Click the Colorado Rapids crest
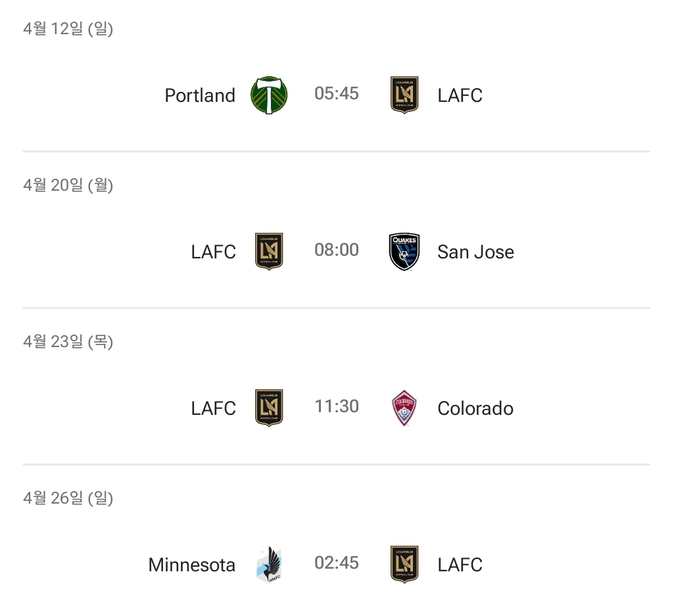 (x=404, y=408)
